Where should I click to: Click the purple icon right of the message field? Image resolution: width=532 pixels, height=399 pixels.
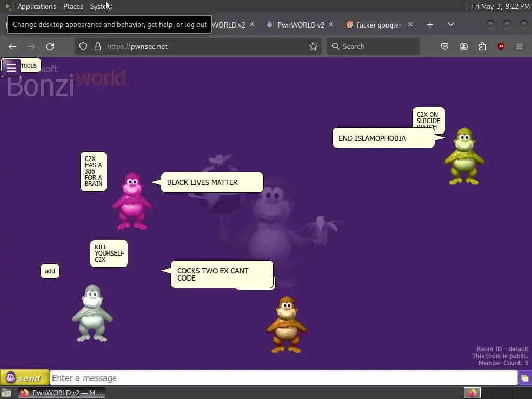(525, 378)
